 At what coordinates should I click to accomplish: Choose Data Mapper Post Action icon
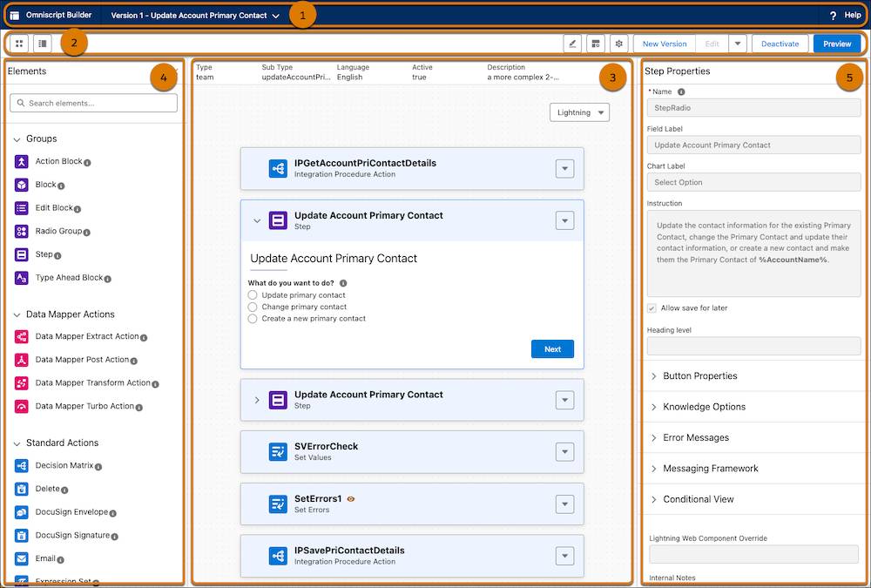click(21, 360)
